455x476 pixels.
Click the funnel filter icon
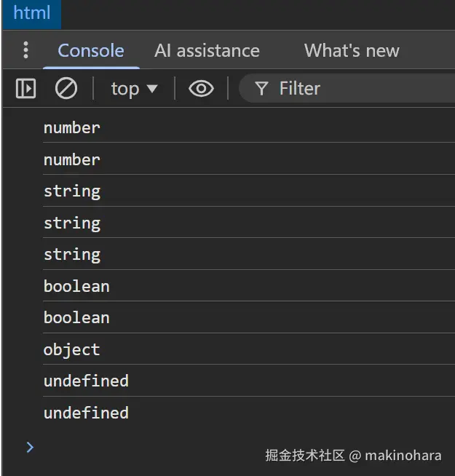tap(261, 89)
